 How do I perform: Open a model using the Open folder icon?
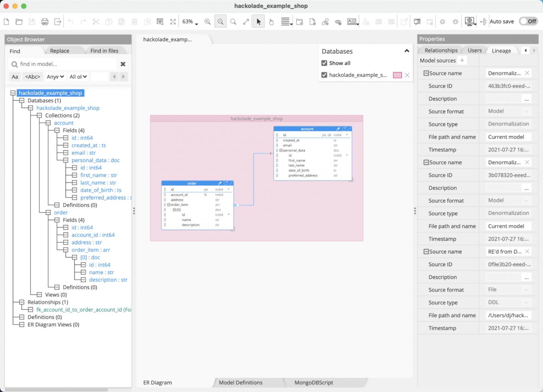[x=19, y=21]
